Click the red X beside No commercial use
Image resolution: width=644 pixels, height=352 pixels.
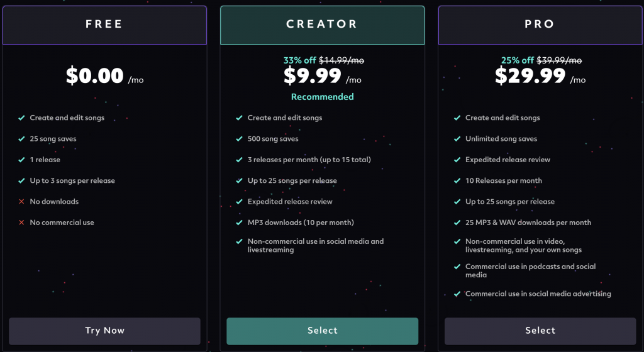(x=21, y=223)
